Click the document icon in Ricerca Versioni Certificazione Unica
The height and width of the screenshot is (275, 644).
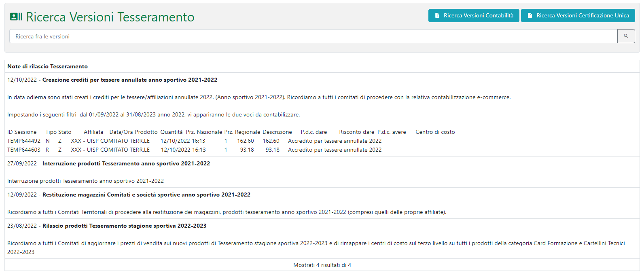point(530,16)
